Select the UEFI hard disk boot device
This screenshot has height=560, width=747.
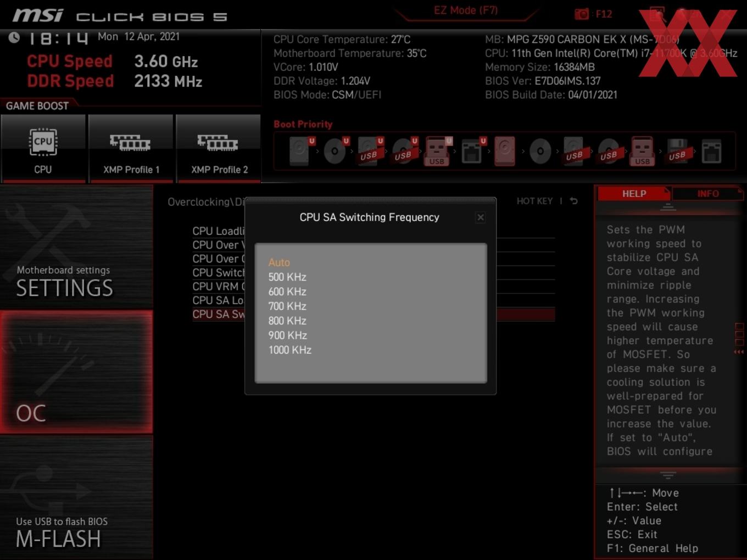click(301, 152)
